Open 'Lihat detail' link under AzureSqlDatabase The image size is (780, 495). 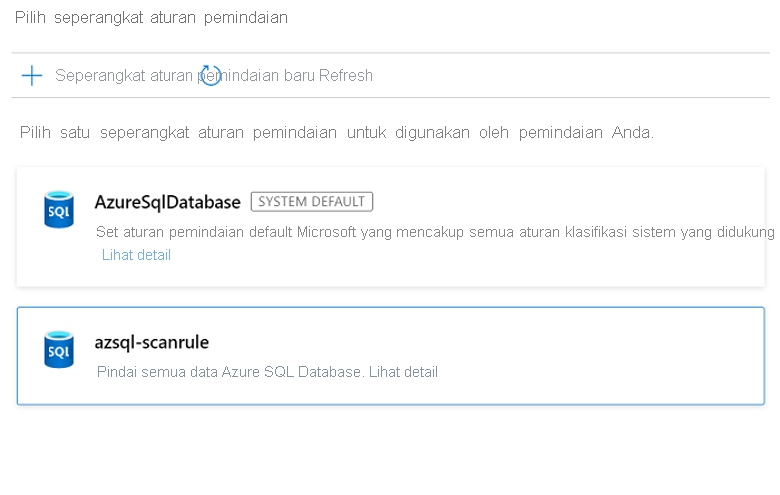coord(136,255)
